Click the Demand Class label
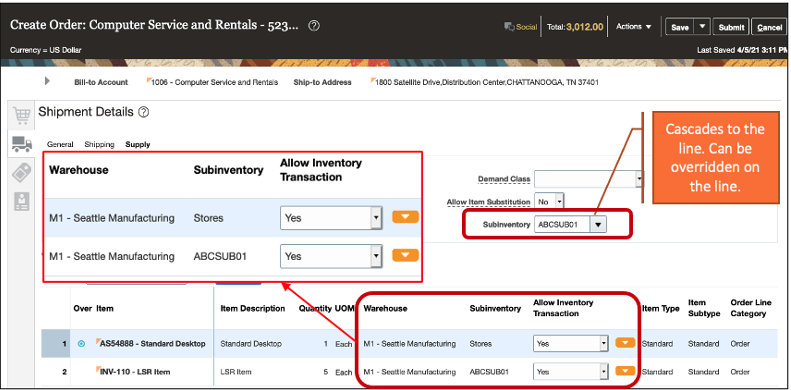 tap(504, 179)
